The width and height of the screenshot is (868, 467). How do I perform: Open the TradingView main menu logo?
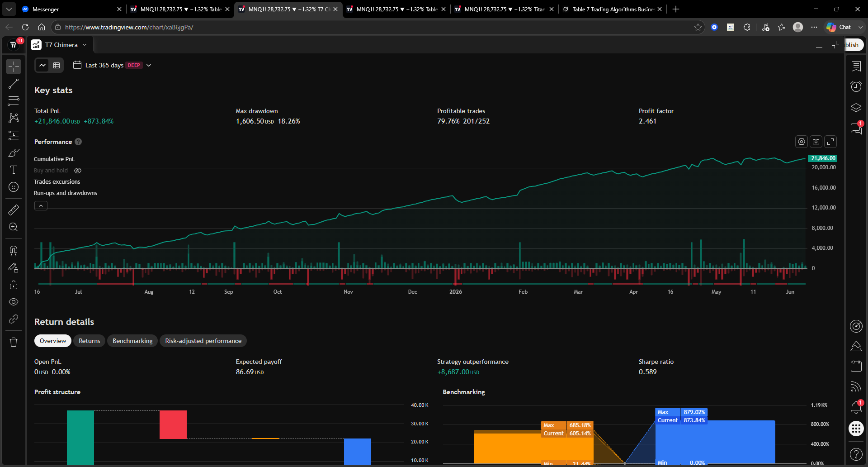tap(14, 45)
